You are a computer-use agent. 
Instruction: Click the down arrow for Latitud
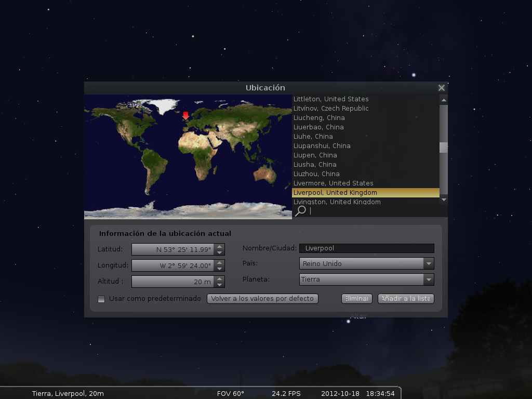click(x=220, y=251)
